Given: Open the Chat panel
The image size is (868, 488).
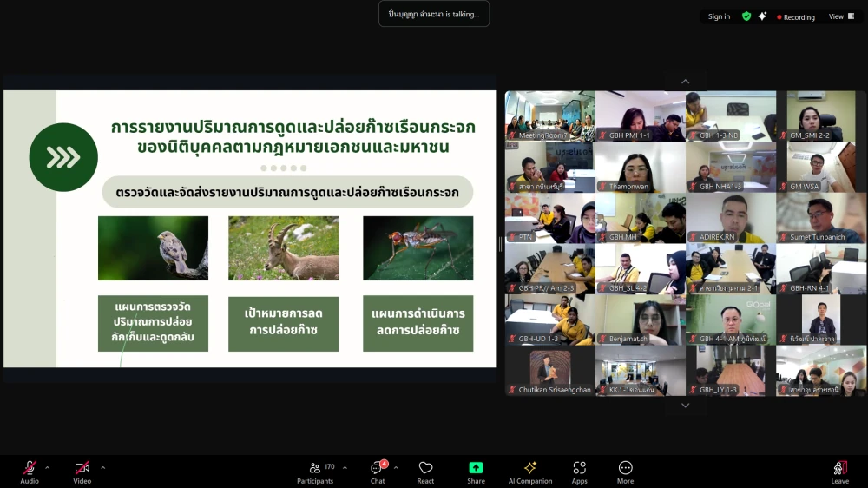Looking at the screenshot, I should 378,472.
